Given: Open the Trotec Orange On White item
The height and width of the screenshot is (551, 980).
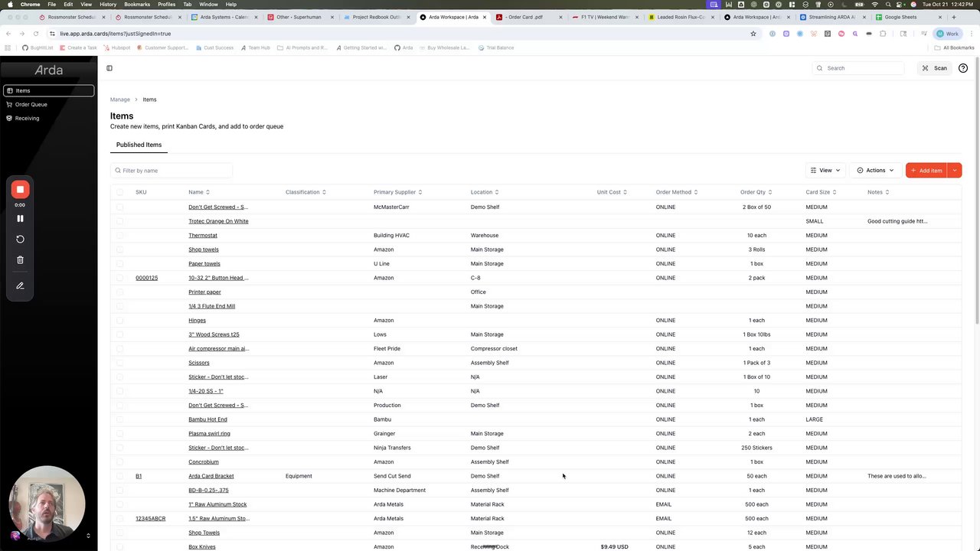Looking at the screenshot, I should (x=218, y=221).
